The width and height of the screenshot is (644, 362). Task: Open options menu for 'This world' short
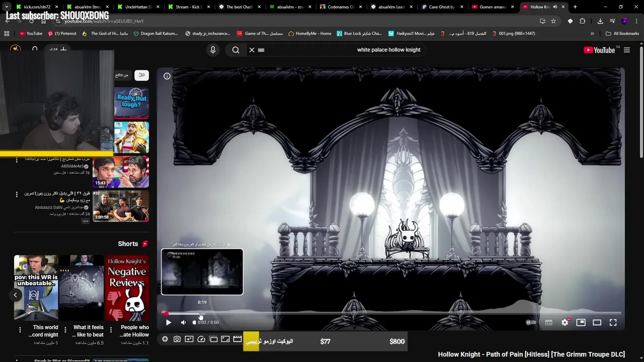click(20, 330)
